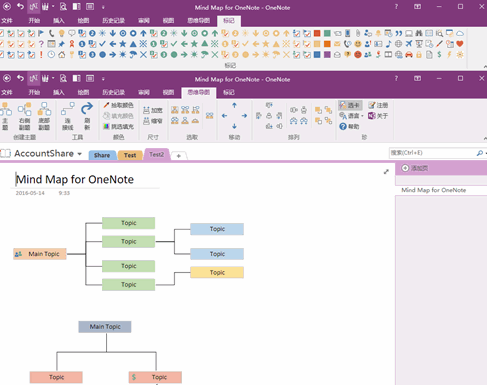
Task: Apply the blue checkmark tag
Action: (102, 44)
